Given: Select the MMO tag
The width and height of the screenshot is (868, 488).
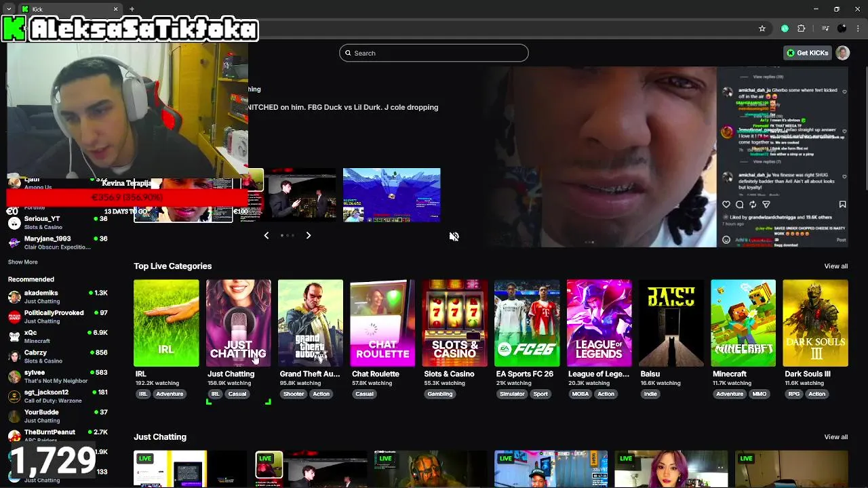Looking at the screenshot, I should click(759, 394).
